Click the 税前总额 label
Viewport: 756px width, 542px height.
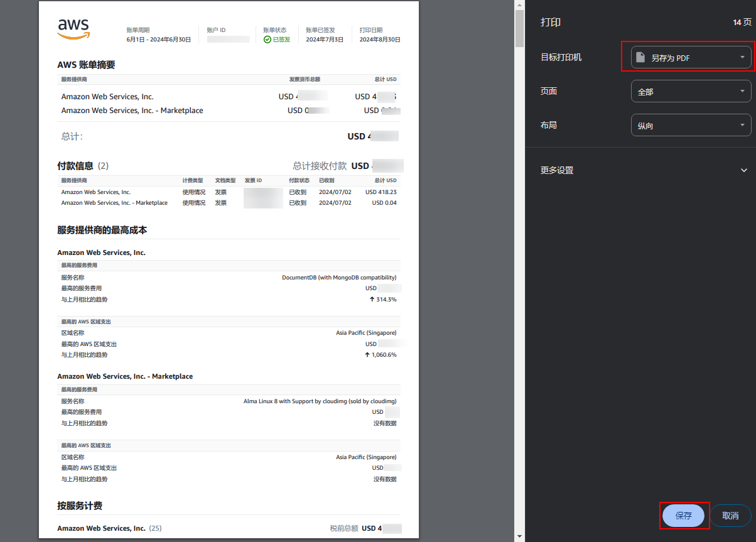click(x=344, y=529)
